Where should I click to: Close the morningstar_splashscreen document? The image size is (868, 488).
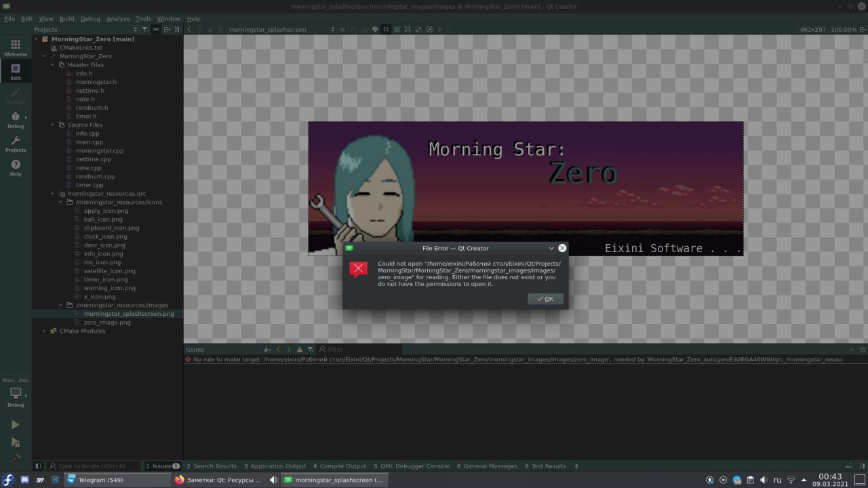point(343,29)
